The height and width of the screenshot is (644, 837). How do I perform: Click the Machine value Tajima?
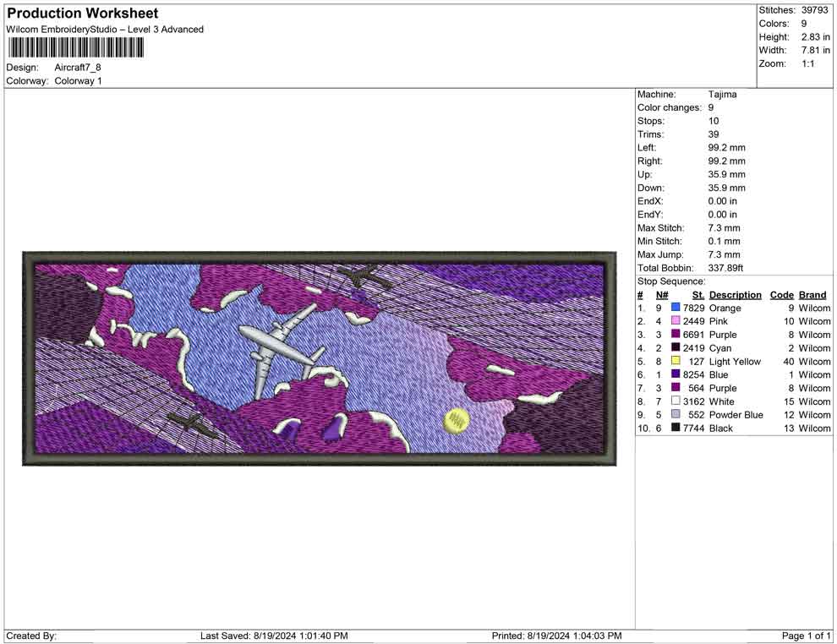(x=722, y=95)
